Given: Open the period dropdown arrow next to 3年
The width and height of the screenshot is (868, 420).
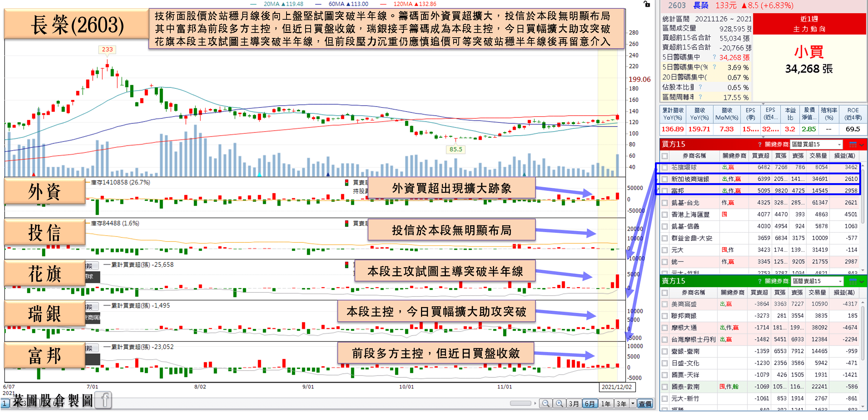Looking at the screenshot, I should pyautogui.click(x=633, y=404).
